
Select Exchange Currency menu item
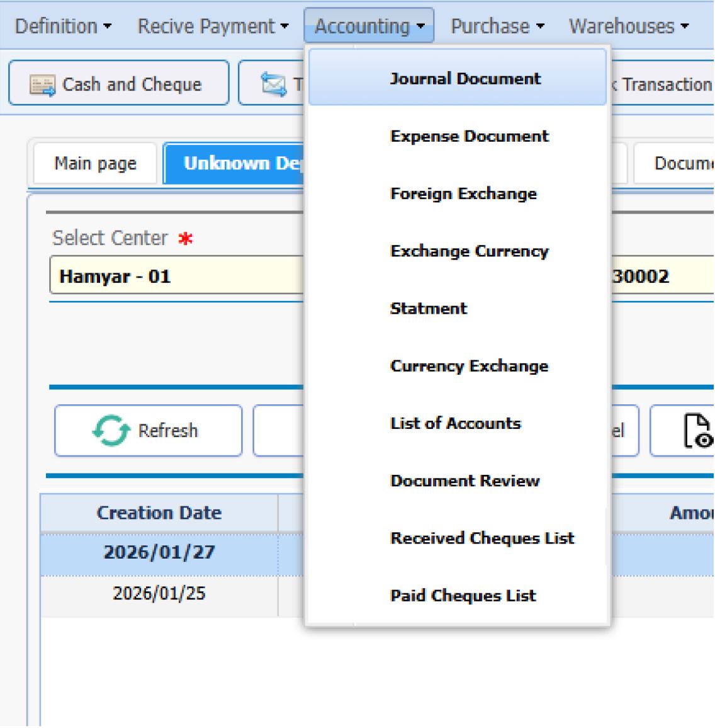[x=469, y=251]
